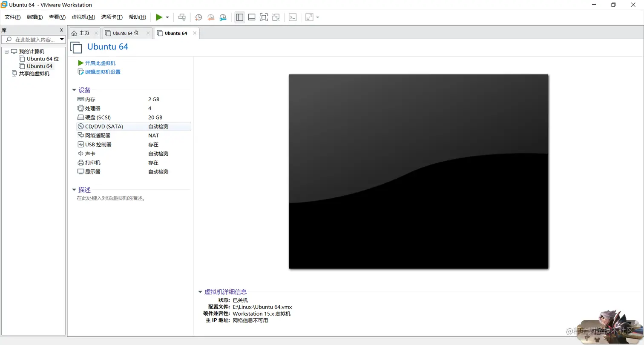Click the USB 控制器 icon
Image resolution: width=644 pixels, height=345 pixels.
coord(81,145)
